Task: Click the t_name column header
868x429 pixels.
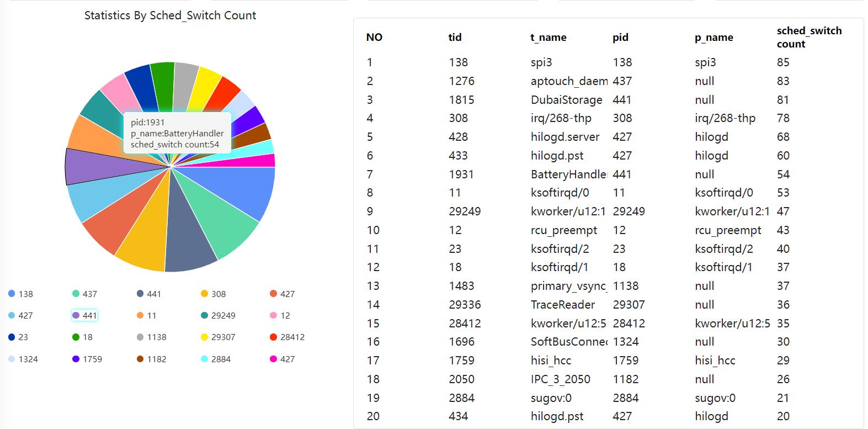Action: point(548,37)
